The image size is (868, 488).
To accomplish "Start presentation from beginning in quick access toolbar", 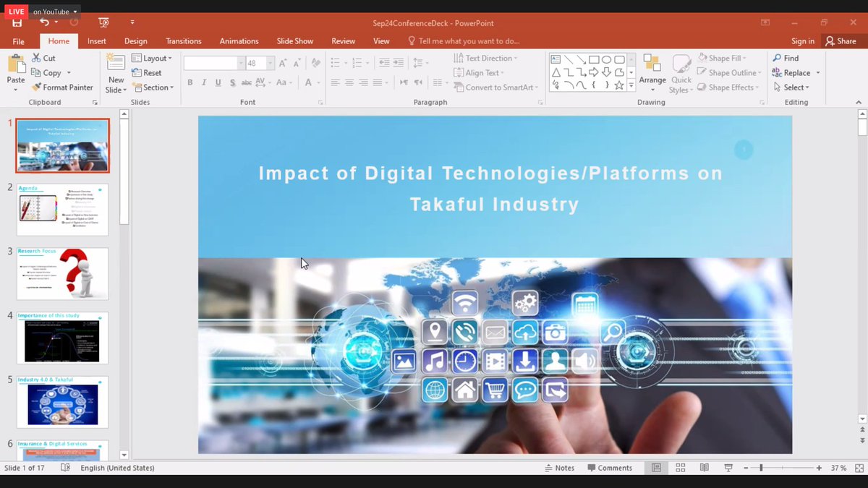I will tap(103, 23).
